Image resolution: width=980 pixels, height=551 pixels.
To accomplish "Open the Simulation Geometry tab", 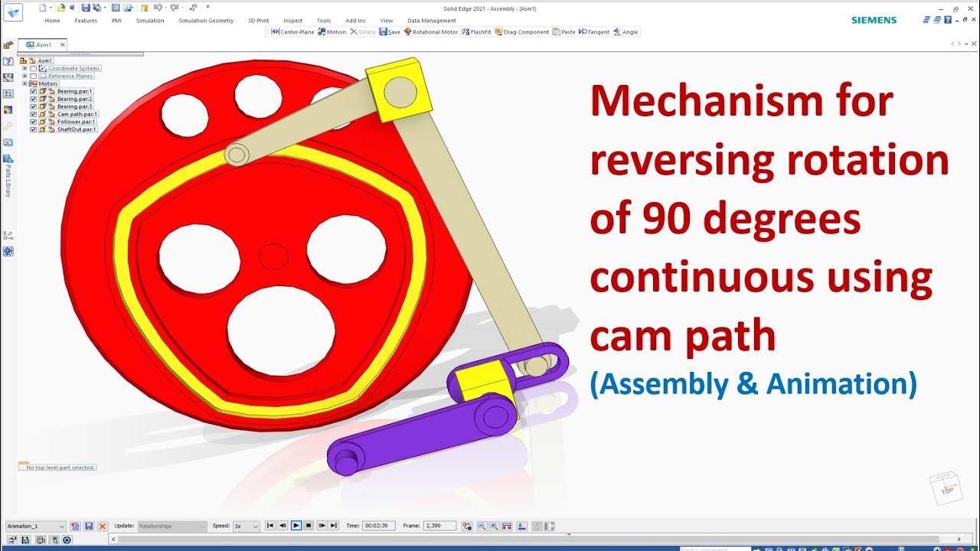I will coord(206,21).
